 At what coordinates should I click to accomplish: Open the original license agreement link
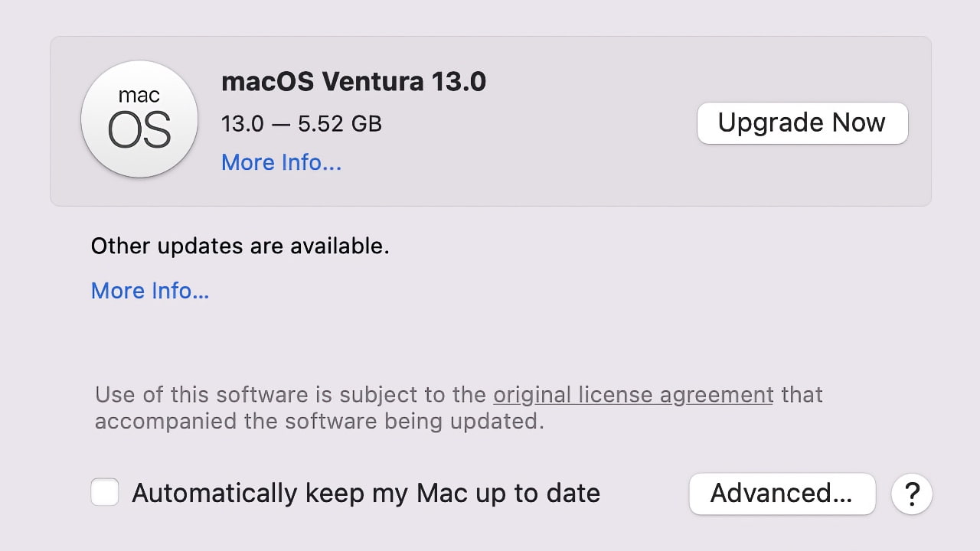633,395
